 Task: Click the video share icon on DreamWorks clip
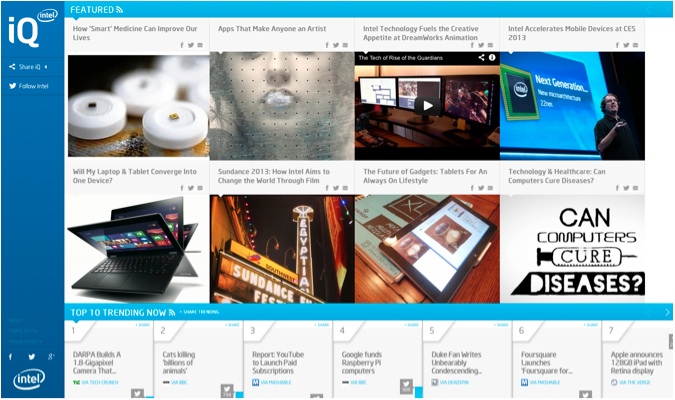coord(481,58)
